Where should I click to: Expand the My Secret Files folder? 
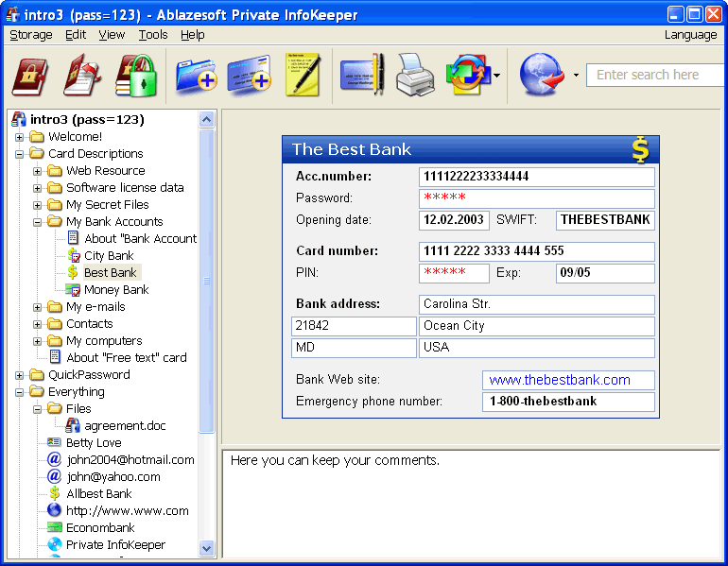pyautogui.click(x=37, y=205)
